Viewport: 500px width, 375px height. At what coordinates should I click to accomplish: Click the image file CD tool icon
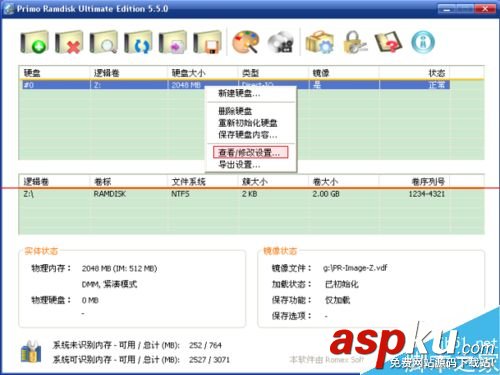(281, 42)
